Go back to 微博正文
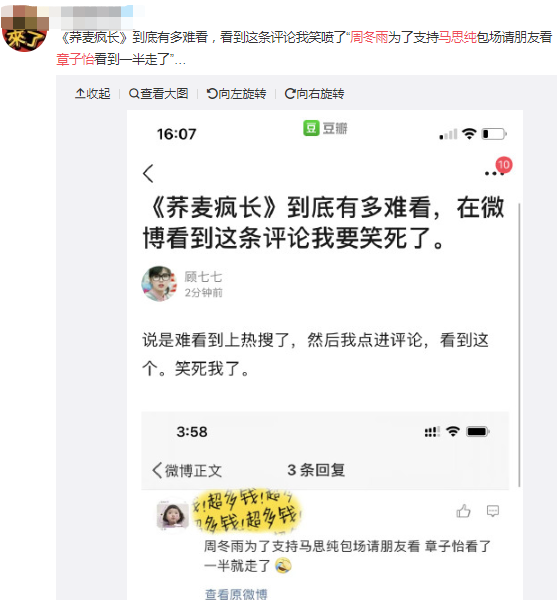The image size is (557, 600). [187, 470]
